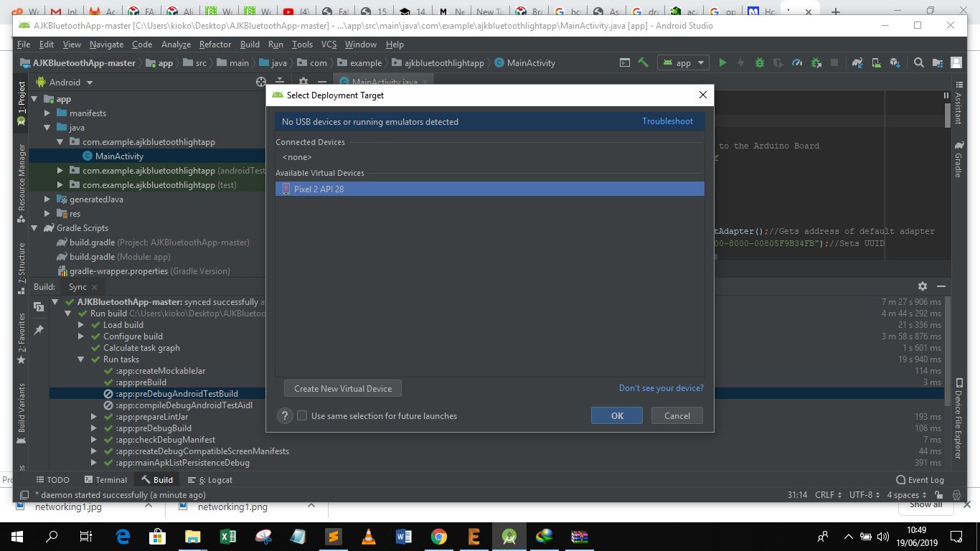Viewport: 980px width, 551px height.
Task: Click the terminal-like icon left of the hammer
Action: pyautogui.click(x=624, y=62)
